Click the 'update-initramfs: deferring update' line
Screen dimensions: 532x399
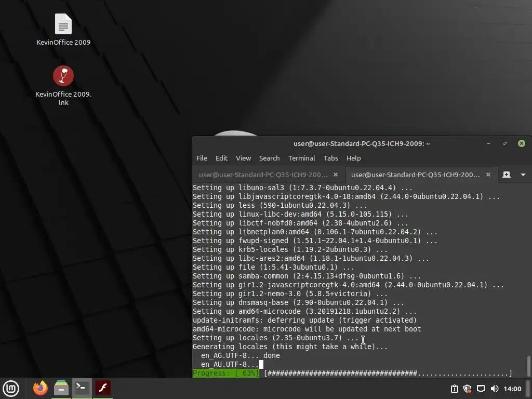click(x=304, y=320)
